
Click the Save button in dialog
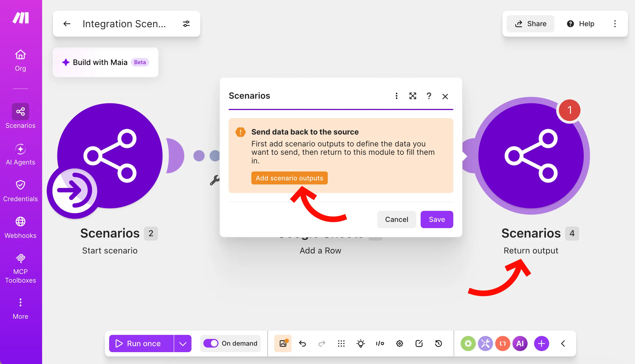(x=437, y=219)
